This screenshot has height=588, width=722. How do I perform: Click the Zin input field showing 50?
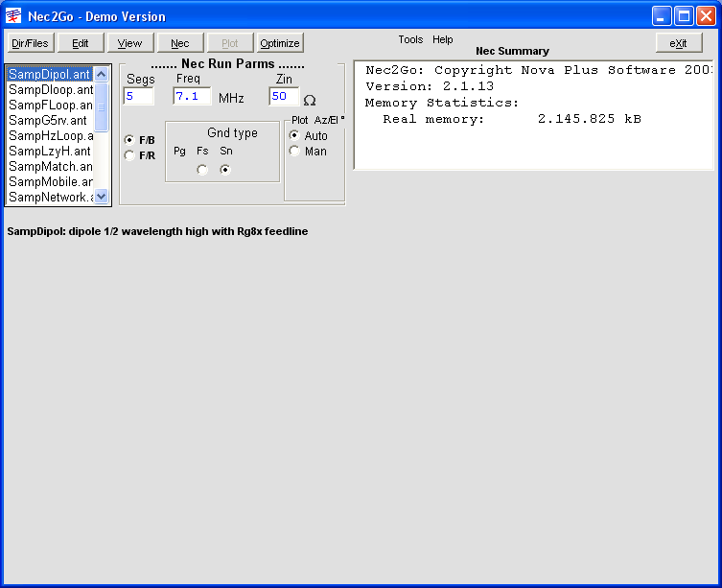(284, 96)
